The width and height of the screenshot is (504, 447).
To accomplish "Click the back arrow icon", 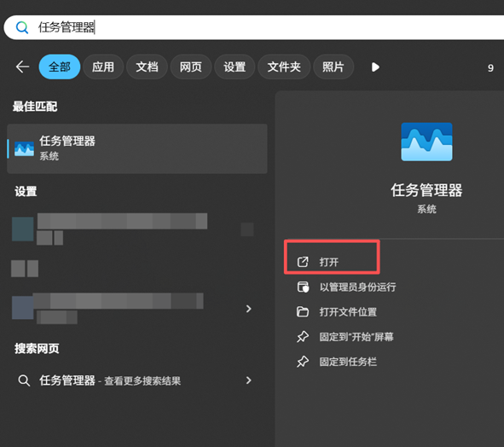I will click(22, 67).
